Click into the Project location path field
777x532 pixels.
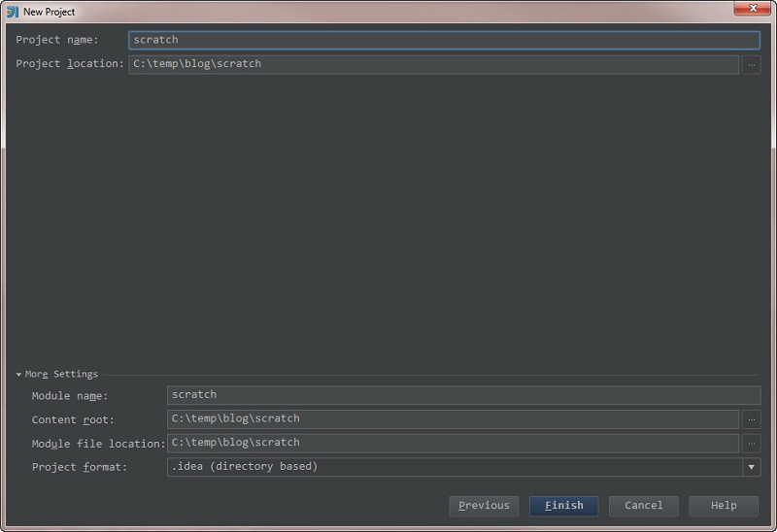pyautogui.click(x=433, y=65)
